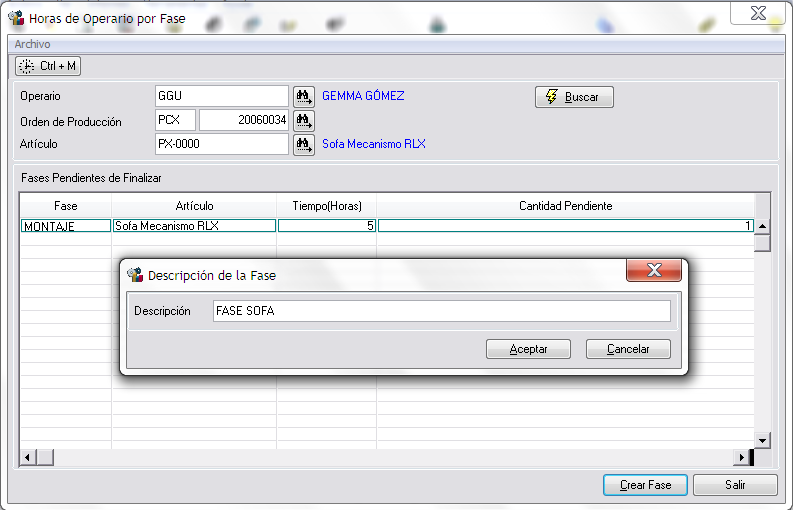The width and height of the screenshot is (793, 510).
Task: Click the Artículo column header in grid
Action: (194, 206)
